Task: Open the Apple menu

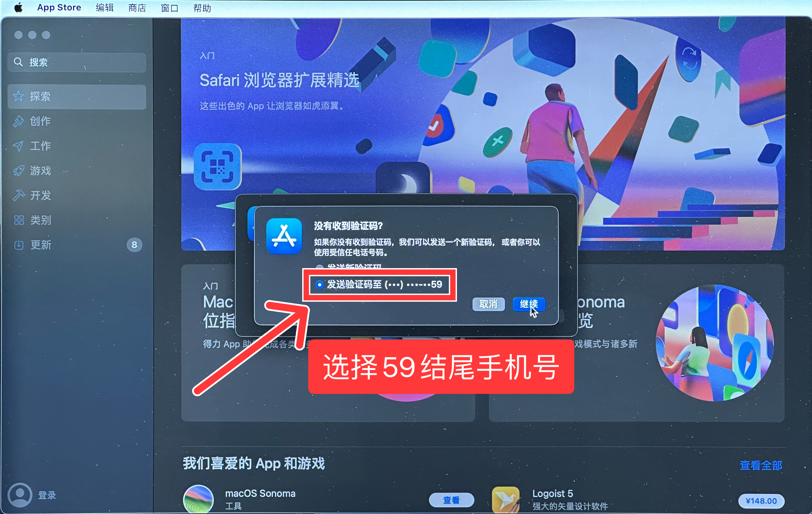Action: pyautogui.click(x=18, y=7)
